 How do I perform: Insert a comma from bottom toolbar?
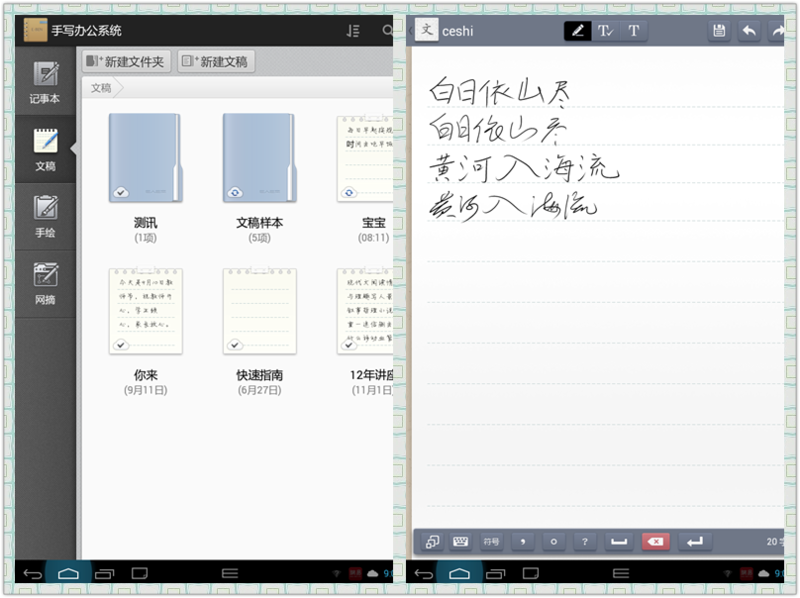point(523,542)
